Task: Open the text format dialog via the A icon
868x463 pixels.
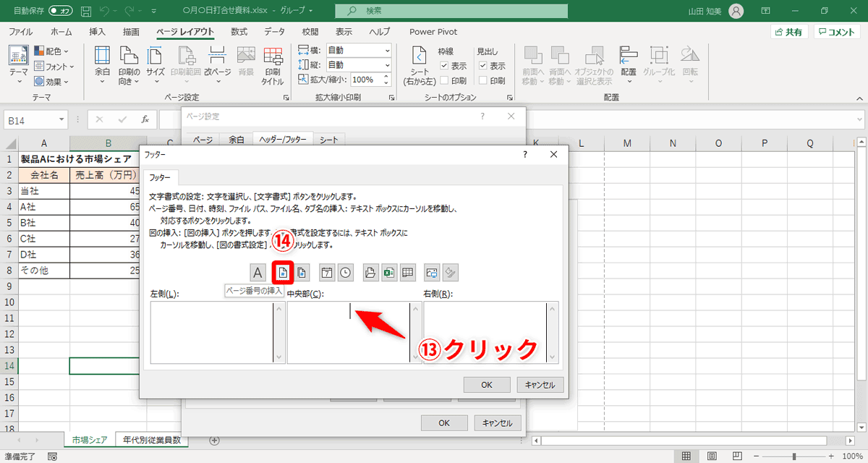Action: pos(258,272)
